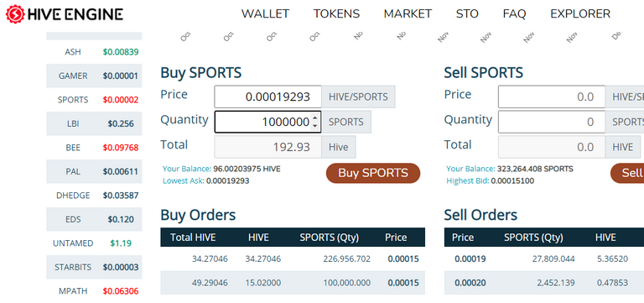
Task: Open the EXPLORER link
Action: click(x=580, y=14)
